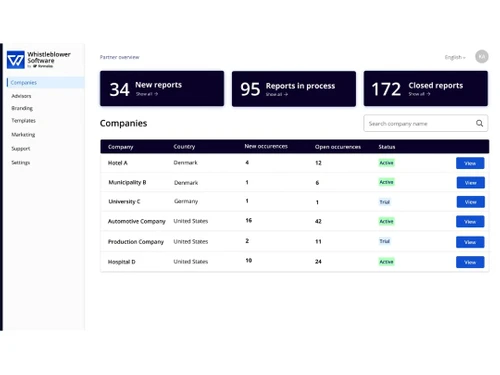Click the Country column header
Screen dimensions: 500x375
[184, 147]
